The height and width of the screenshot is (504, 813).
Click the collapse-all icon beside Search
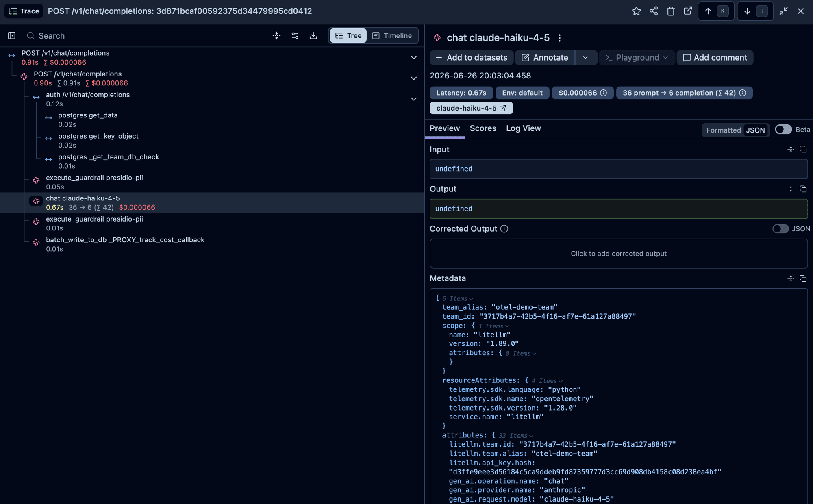coord(276,36)
